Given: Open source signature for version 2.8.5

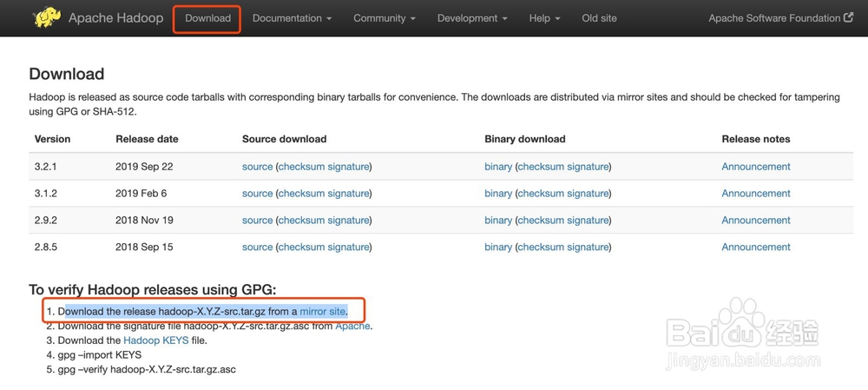Looking at the screenshot, I should tap(348, 247).
